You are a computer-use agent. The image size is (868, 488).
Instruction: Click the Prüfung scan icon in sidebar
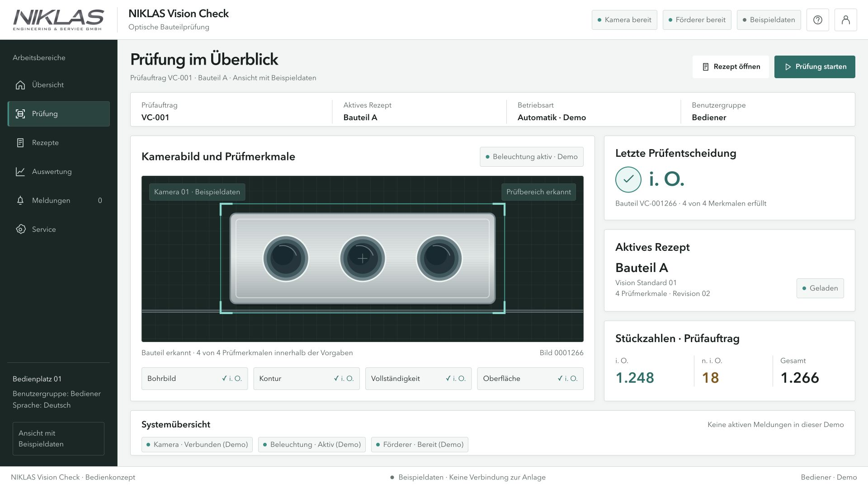20,114
